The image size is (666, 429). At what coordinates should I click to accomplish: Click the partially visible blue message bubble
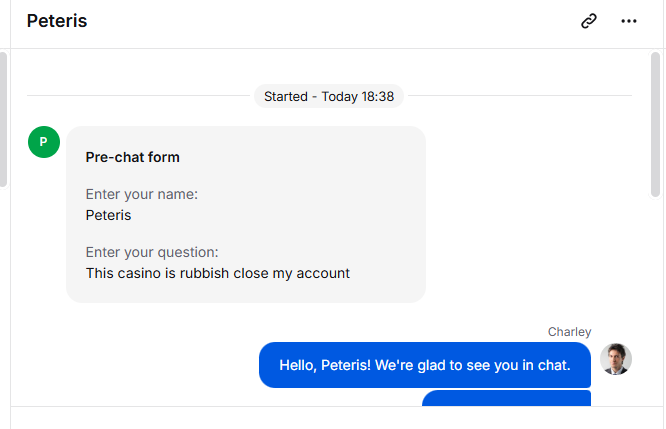click(506, 398)
